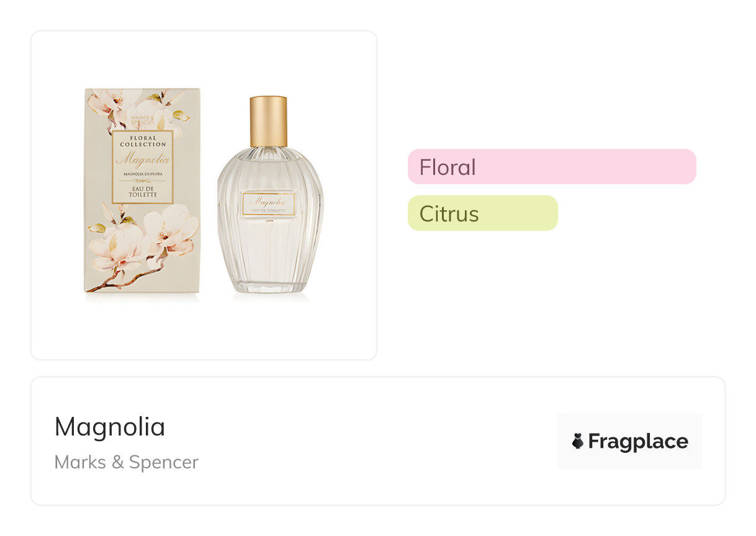This screenshot has height=536, width=756.
Task: Click the Floral Collection label on the box
Action: pos(143,141)
